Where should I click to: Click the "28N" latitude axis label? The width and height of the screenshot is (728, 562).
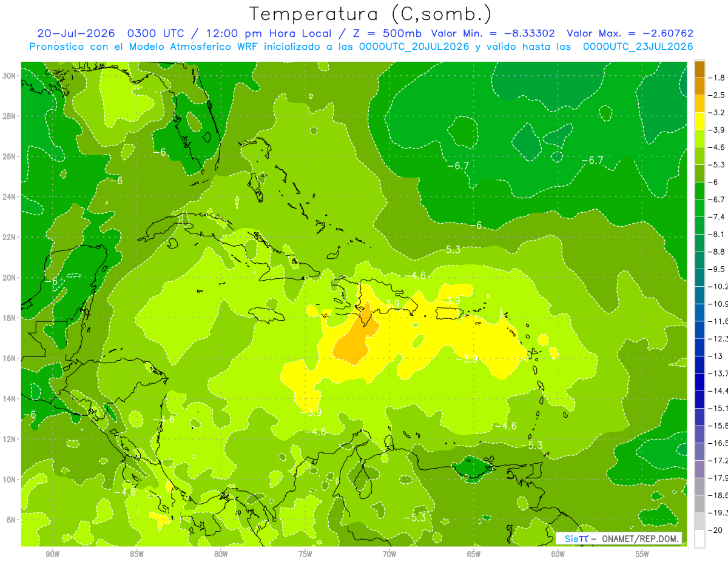point(9,116)
